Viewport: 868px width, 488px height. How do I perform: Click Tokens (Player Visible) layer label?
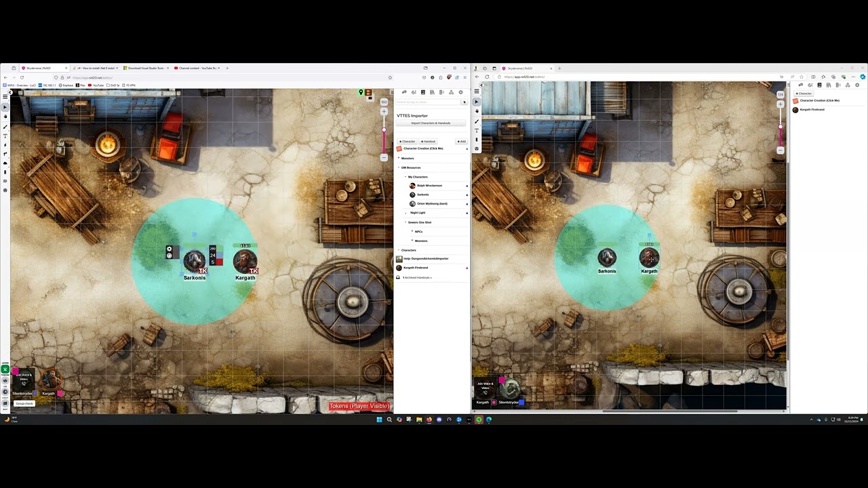[x=359, y=406]
